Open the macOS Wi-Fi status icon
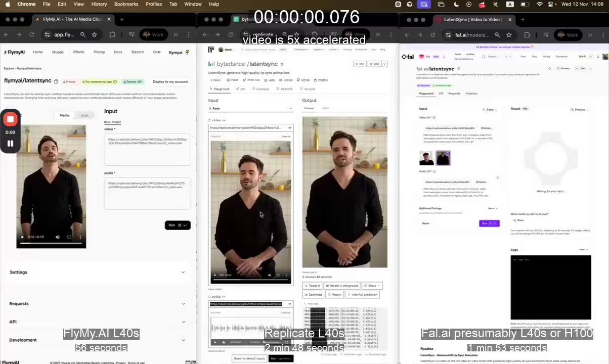 540,4
